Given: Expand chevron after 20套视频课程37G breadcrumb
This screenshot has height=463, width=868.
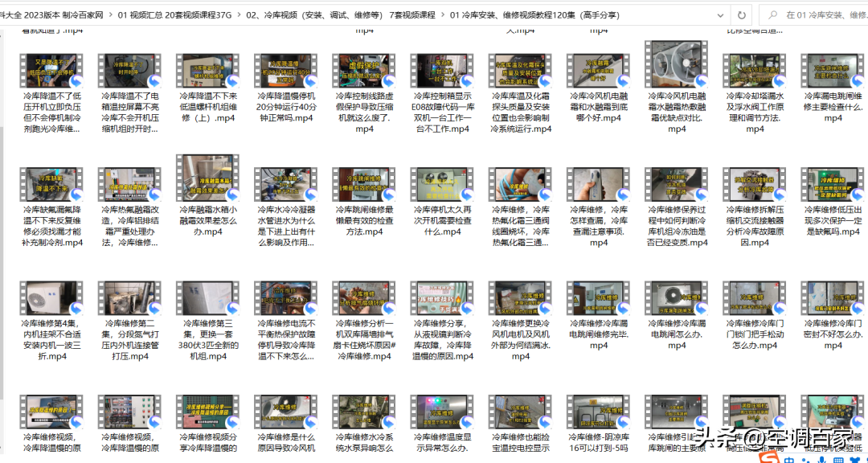Looking at the screenshot, I should pyautogui.click(x=240, y=15).
